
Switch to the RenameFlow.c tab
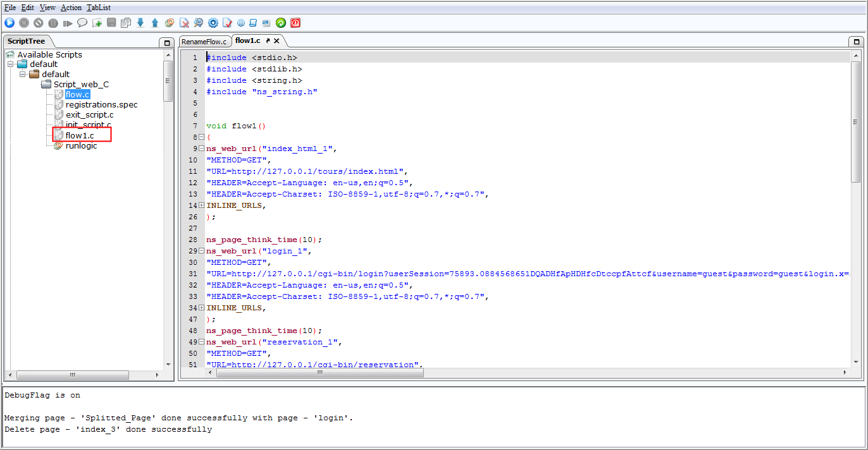[204, 41]
